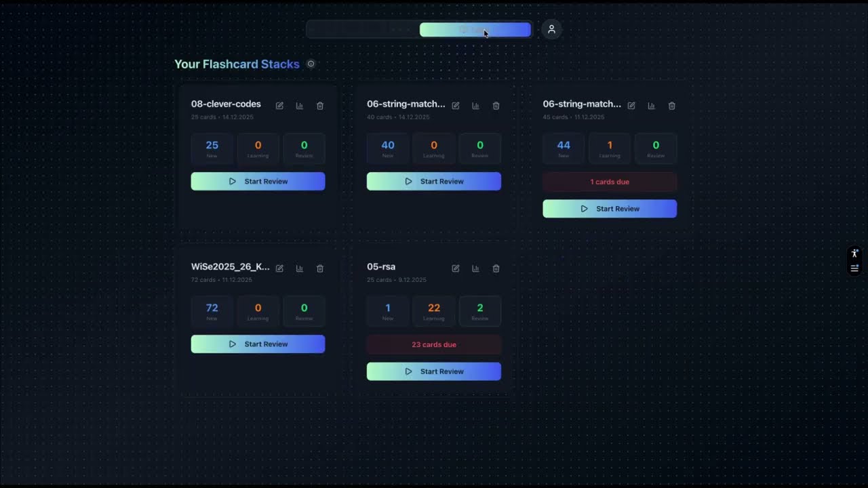868x488 pixels.
Task: Start Review for WiSe2025_26_K... stack
Action: [258, 344]
